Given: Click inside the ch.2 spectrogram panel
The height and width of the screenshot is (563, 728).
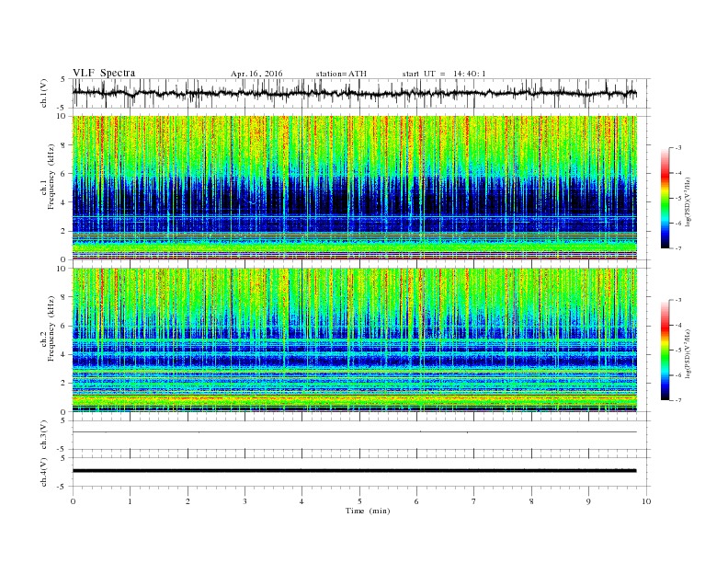Looking at the screenshot, I should point(354,340).
